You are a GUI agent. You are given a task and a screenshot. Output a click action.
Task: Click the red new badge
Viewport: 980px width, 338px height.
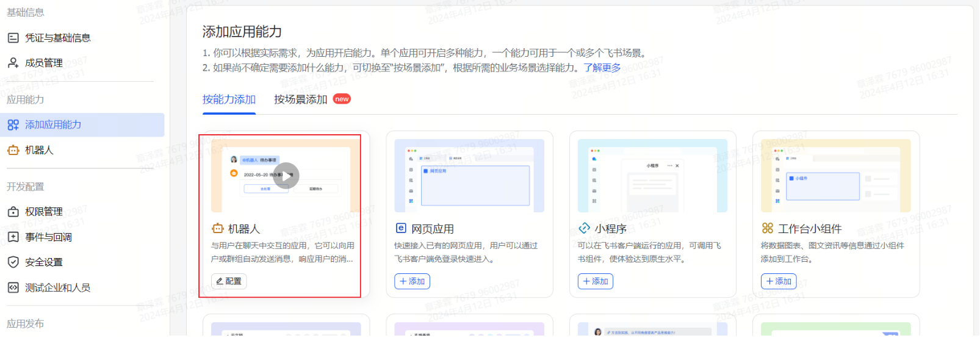pyautogui.click(x=342, y=99)
